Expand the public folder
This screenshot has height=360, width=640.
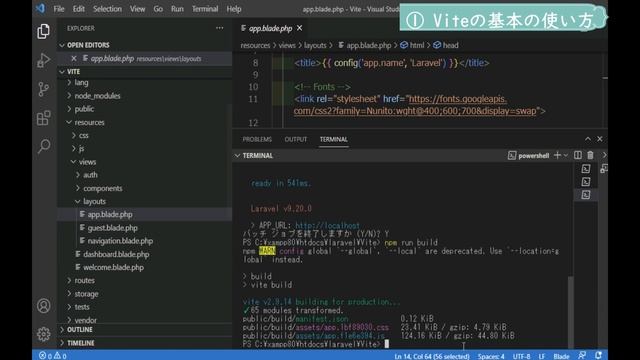tap(84, 109)
